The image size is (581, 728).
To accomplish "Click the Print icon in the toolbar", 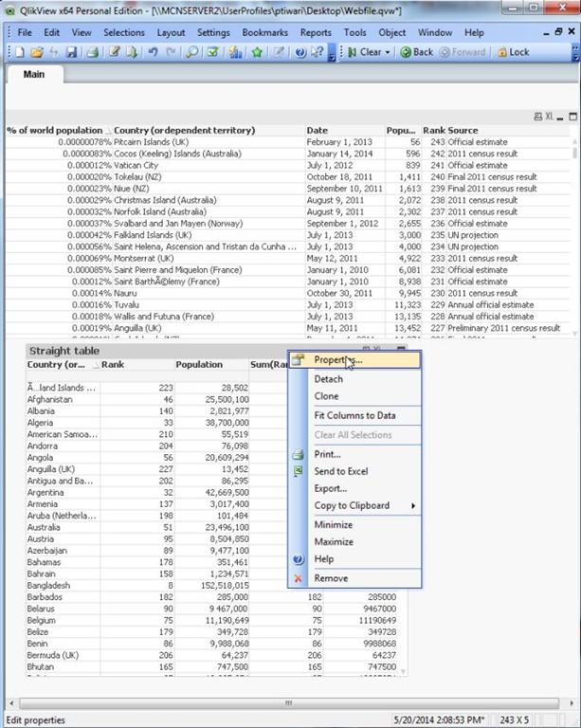I will [93, 52].
